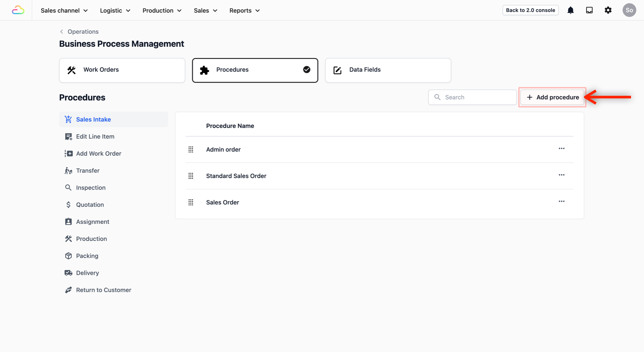Click the settings gear icon

pos(608,10)
